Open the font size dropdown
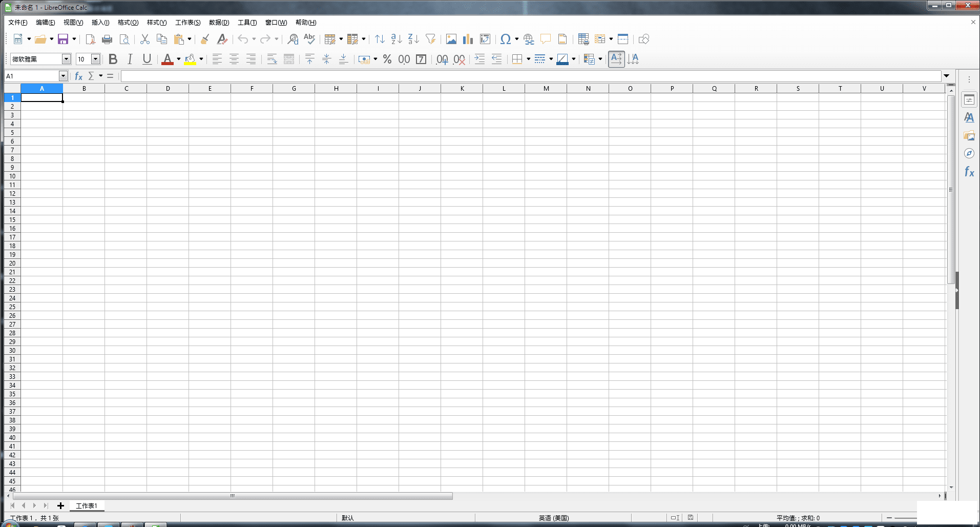Viewport: 980px width, 527px height. click(x=95, y=59)
